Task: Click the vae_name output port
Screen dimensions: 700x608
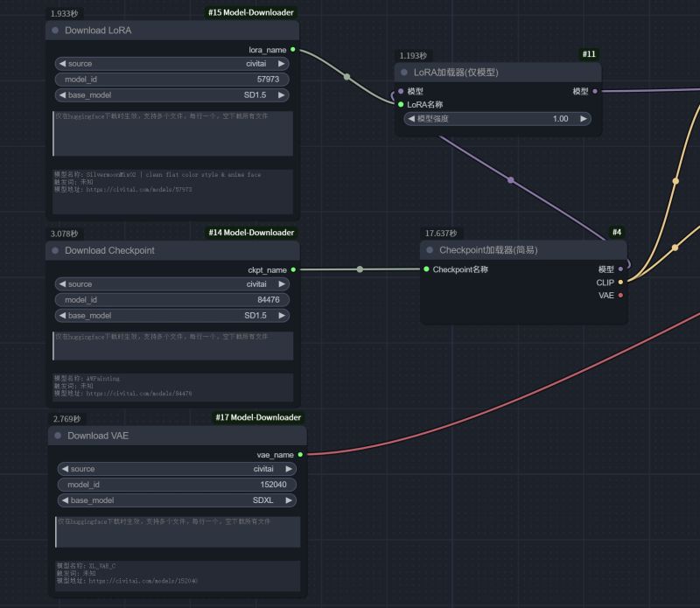Action: coord(300,454)
